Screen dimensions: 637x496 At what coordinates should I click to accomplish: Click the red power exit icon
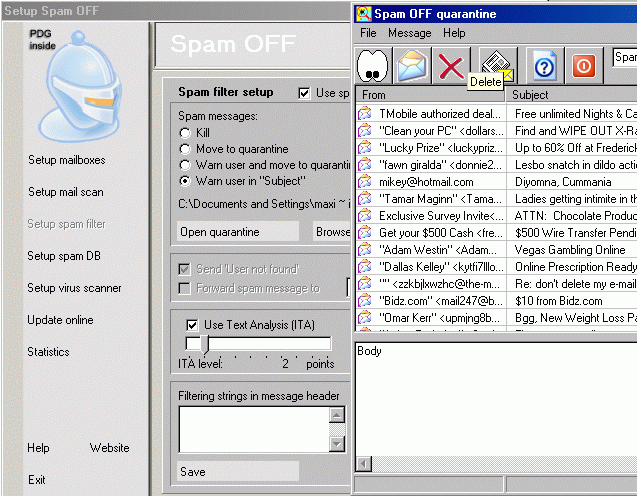tap(584, 66)
